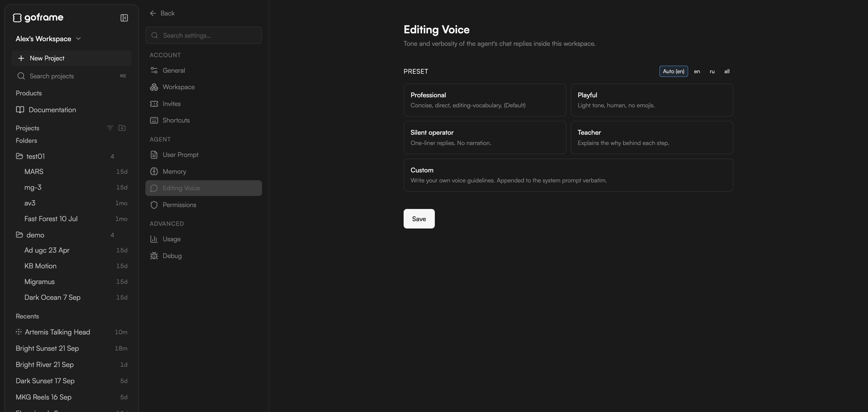Open Workspace settings
Screen dimensions: 868x412
pyautogui.click(x=203, y=87)
